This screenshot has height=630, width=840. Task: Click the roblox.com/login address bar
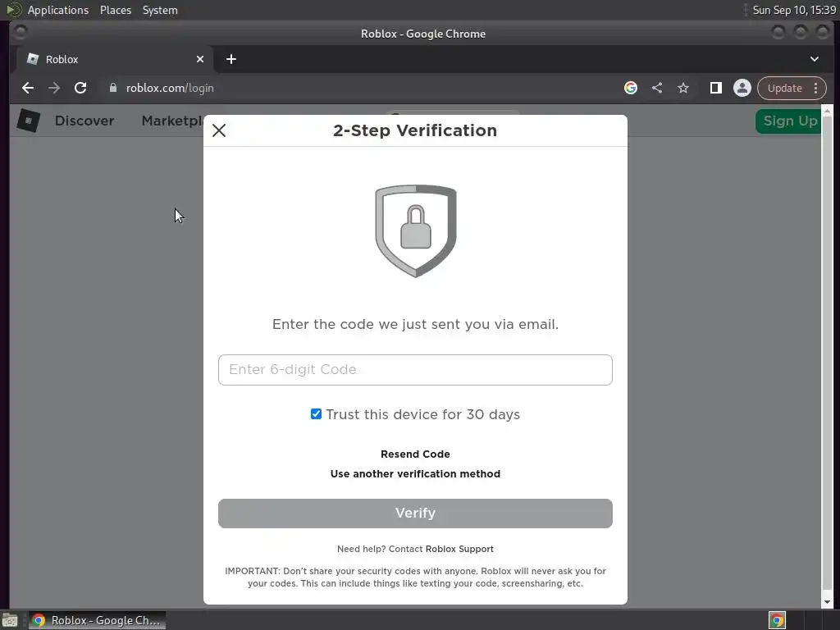[359, 88]
